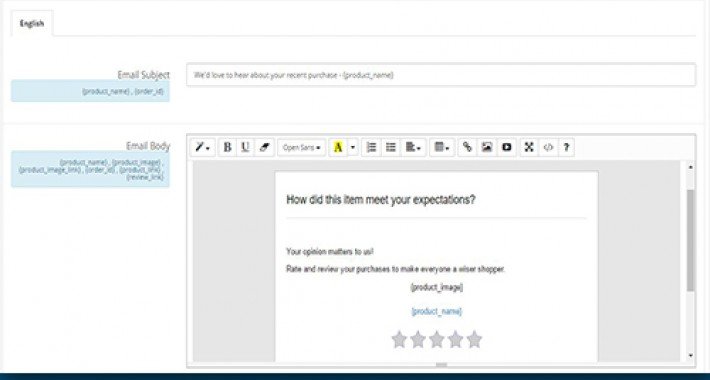The height and width of the screenshot is (380, 710).
Task: Apply the yellow highlight A color button
Action: (338, 147)
